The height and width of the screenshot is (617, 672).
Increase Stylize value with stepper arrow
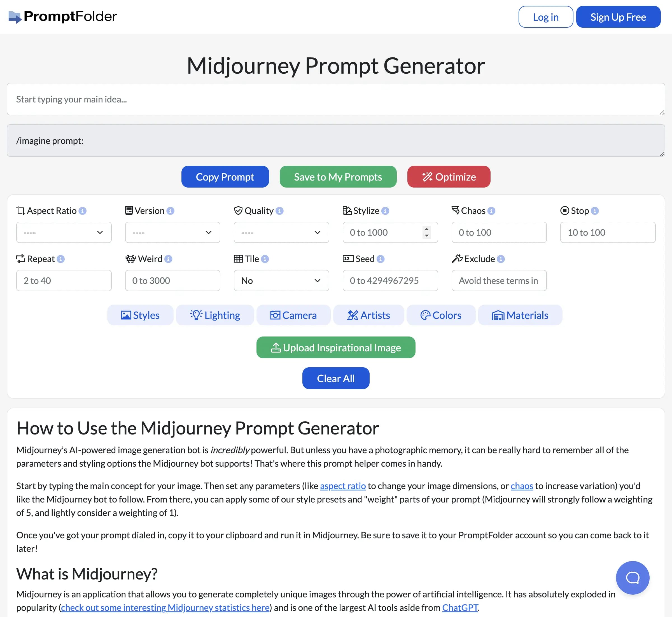426,229
